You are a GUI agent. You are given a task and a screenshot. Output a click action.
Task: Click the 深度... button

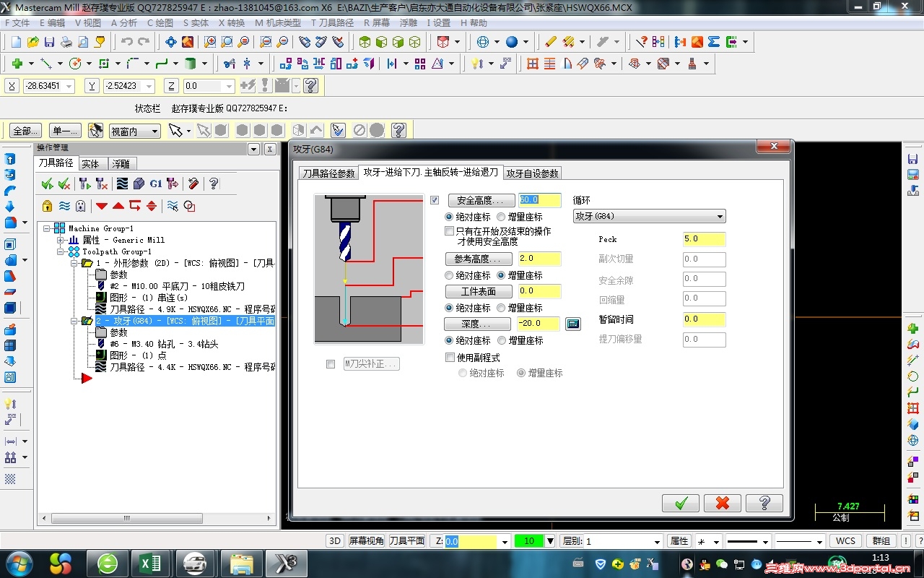[x=476, y=324]
